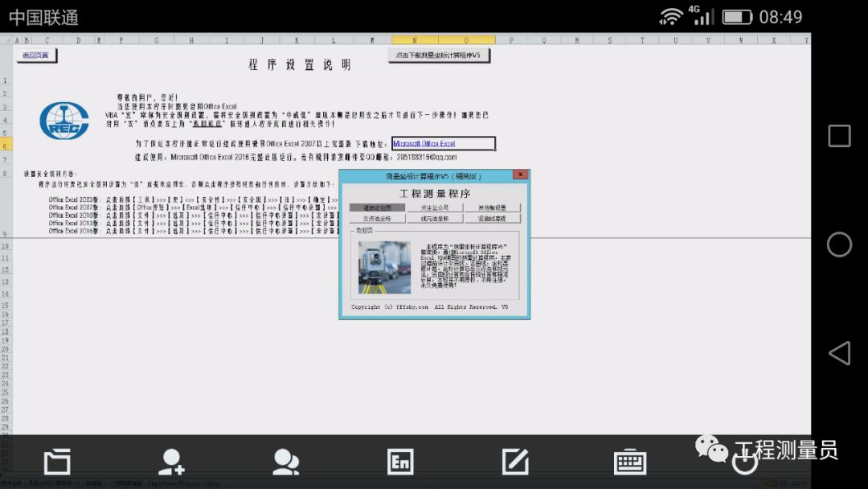The height and width of the screenshot is (489, 868).
Task: Tap the 08:49 clock
Action: coord(780,17)
